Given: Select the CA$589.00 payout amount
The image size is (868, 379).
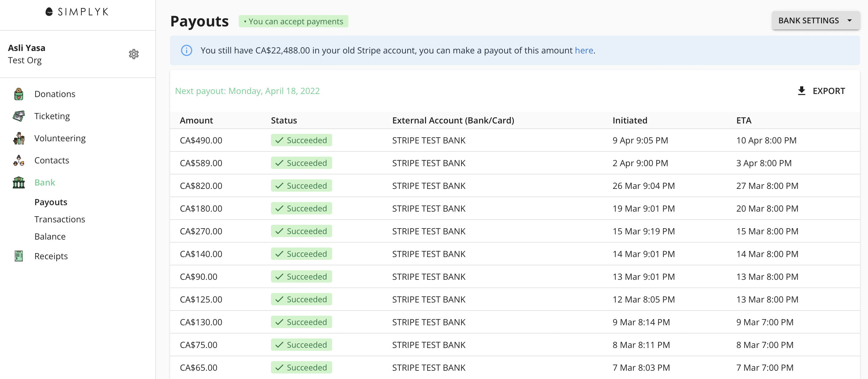Looking at the screenshot, I should pos(201,163).
